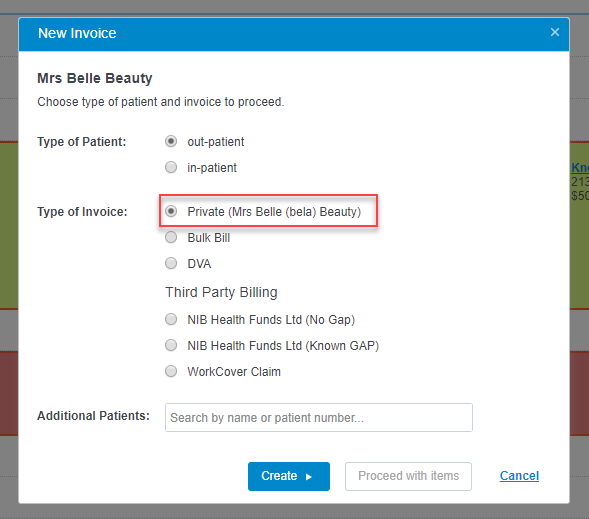This screenshot has width=589, height=519.
Task: Click the Create button
Action: tap(288, 476)
